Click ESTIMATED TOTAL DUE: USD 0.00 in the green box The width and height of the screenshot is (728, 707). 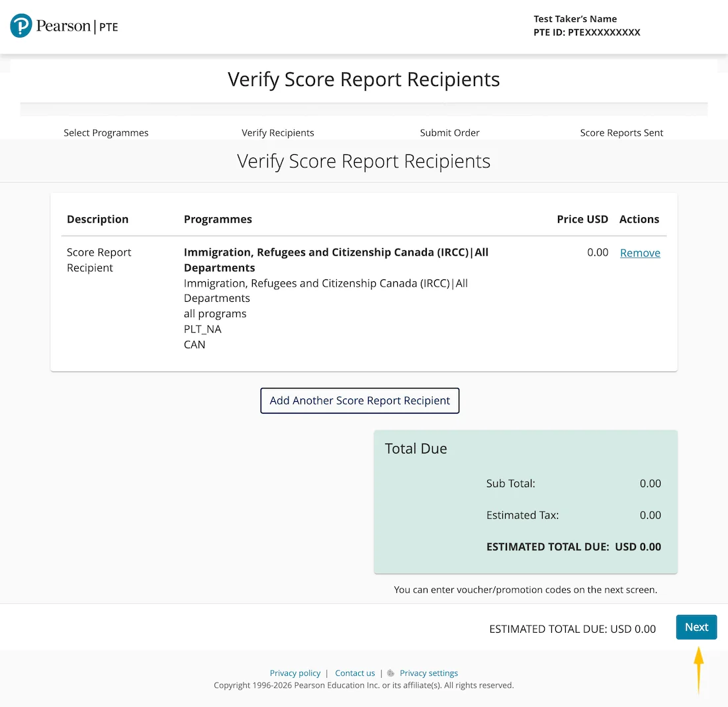[573, 547]
